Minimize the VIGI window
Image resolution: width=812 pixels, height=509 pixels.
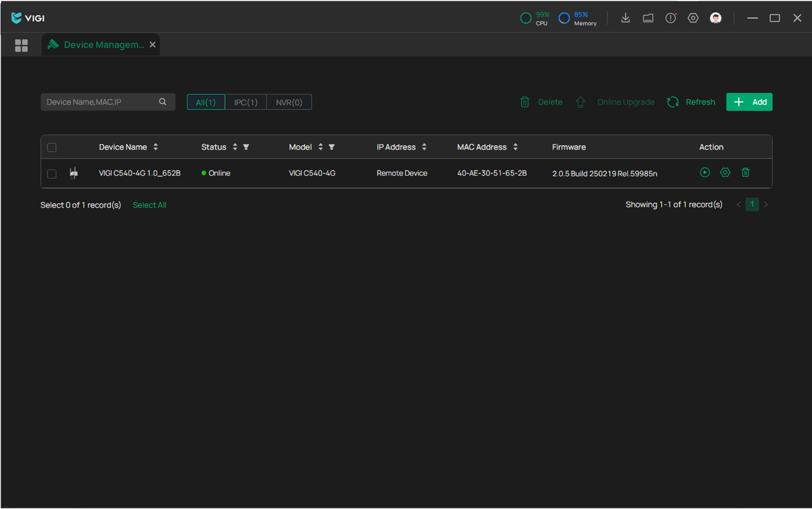pyautogui.click(x=752, y=18)
